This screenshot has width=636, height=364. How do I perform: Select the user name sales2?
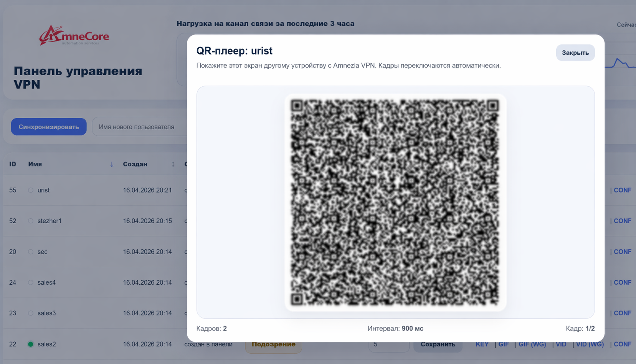(46, 344)
